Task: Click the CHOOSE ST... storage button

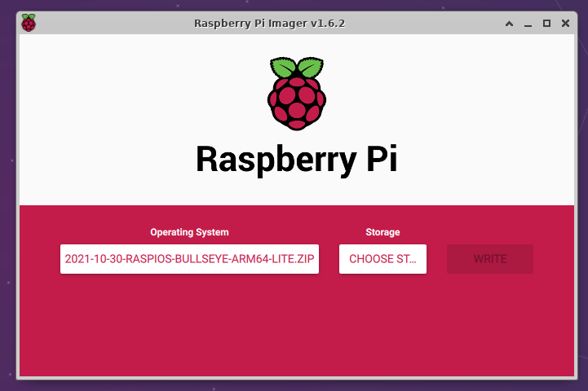Action: pos(382,259)
